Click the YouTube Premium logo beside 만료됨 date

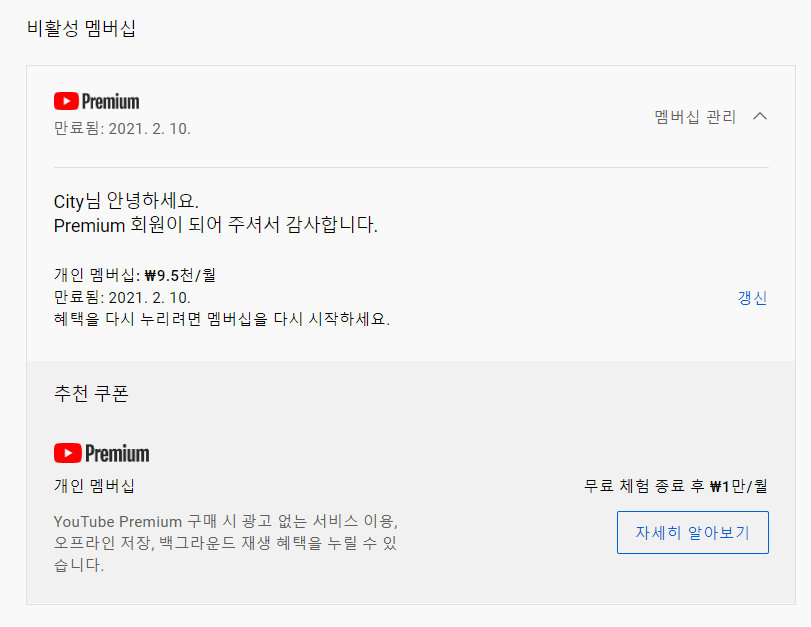tap(97, 101)
